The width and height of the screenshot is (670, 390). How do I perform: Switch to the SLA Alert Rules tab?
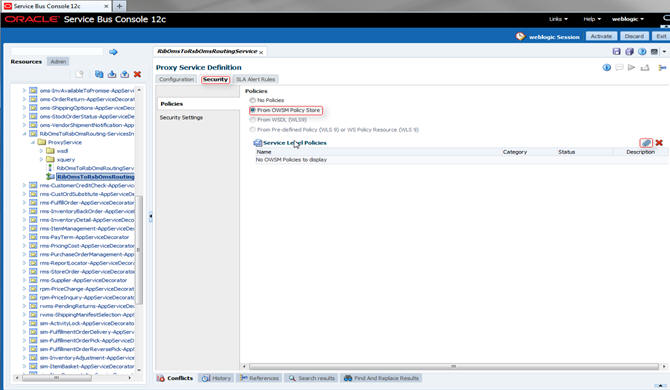[x=256, y=79]
